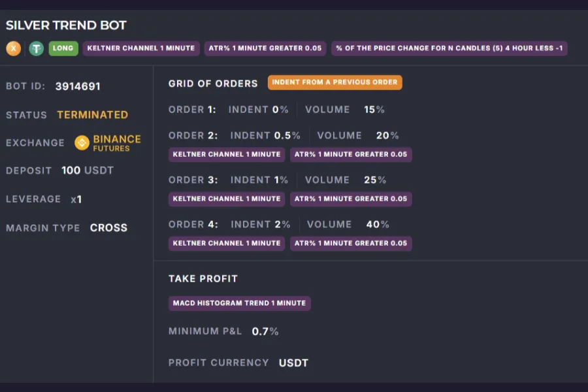The image size is (588, 392).
Task: Click the green LONG badge
Action: pyautogui.click(x=63, y=48)
